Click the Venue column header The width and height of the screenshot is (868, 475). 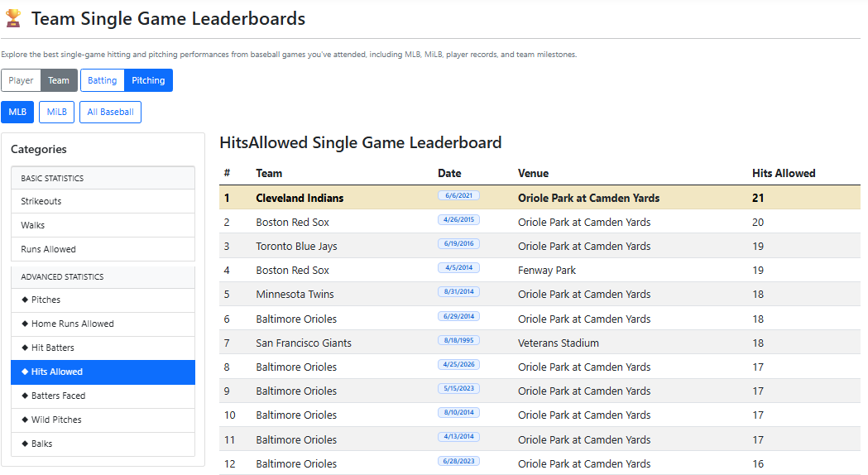coord(533,173)
